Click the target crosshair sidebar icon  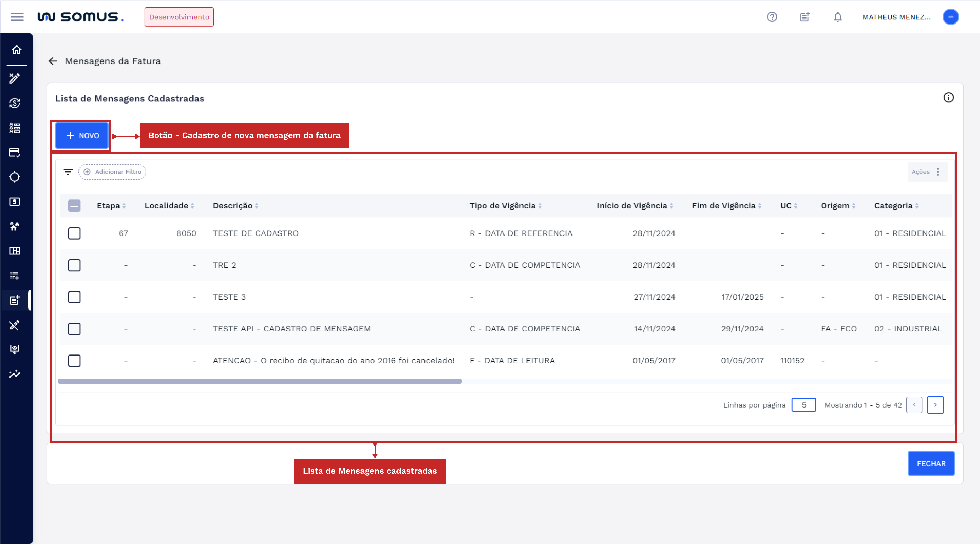click(x=15, y=177)
